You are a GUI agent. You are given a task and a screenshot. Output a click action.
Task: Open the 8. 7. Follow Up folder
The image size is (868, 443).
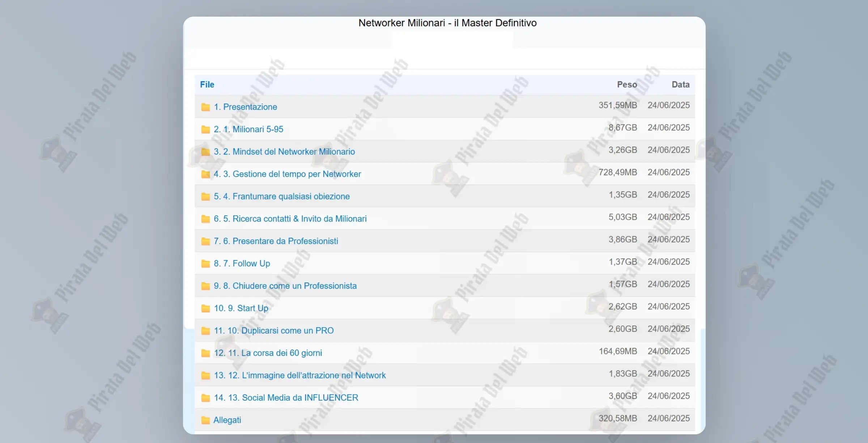242,263
